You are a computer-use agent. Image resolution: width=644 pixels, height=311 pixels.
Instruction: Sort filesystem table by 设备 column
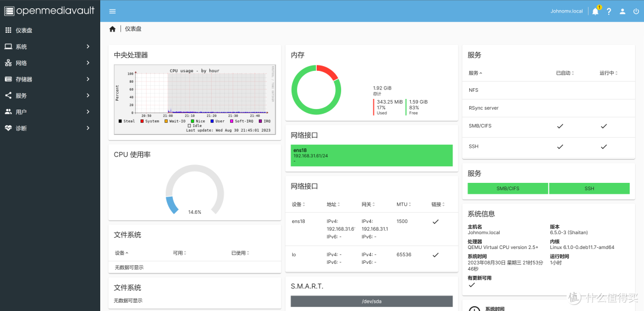[122, 253]
